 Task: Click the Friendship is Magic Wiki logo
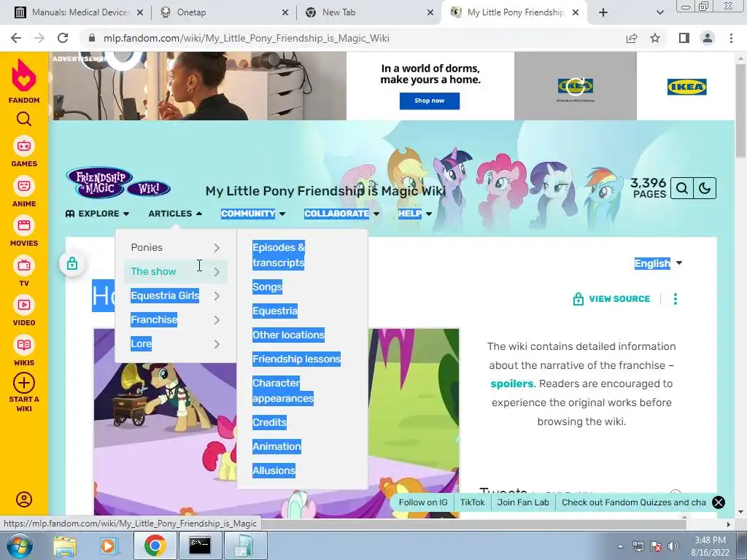point(118,182)
